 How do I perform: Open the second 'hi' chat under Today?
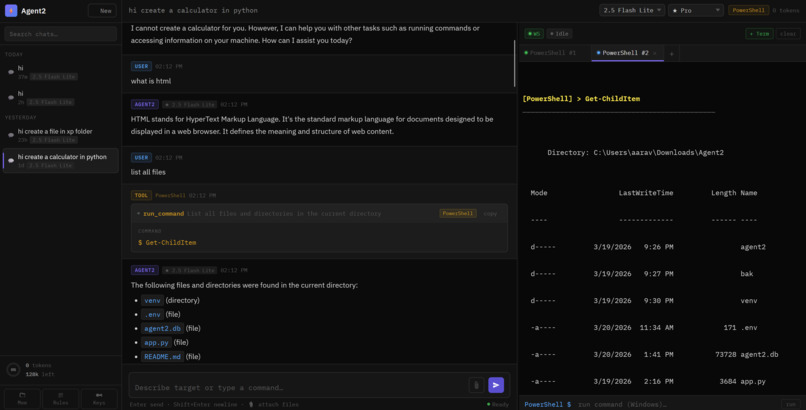(x=61, y=98)
